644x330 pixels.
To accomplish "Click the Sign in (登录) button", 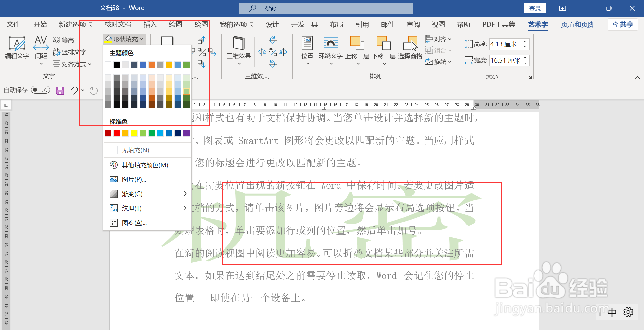I will pos(535,8).
